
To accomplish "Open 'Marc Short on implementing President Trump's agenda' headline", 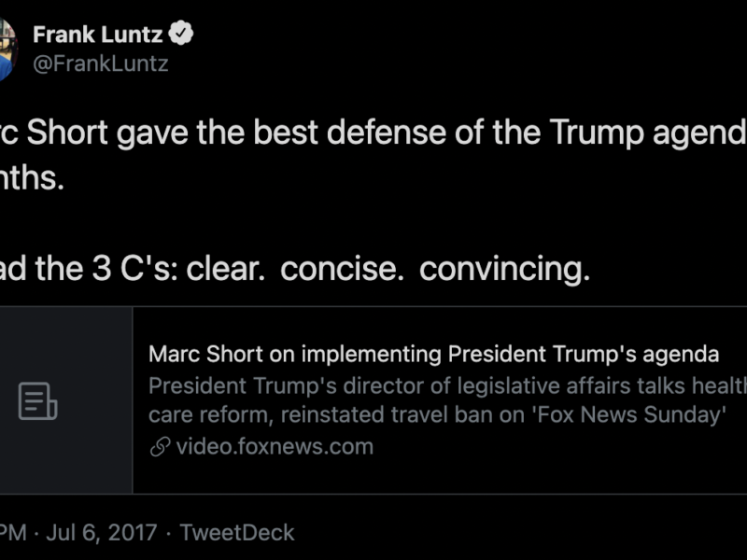I will point(433,355).
